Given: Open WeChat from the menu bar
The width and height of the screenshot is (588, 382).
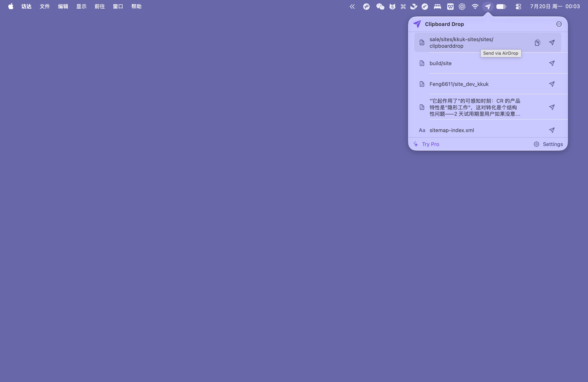Looking at the screenshot, I should [380, 6].
